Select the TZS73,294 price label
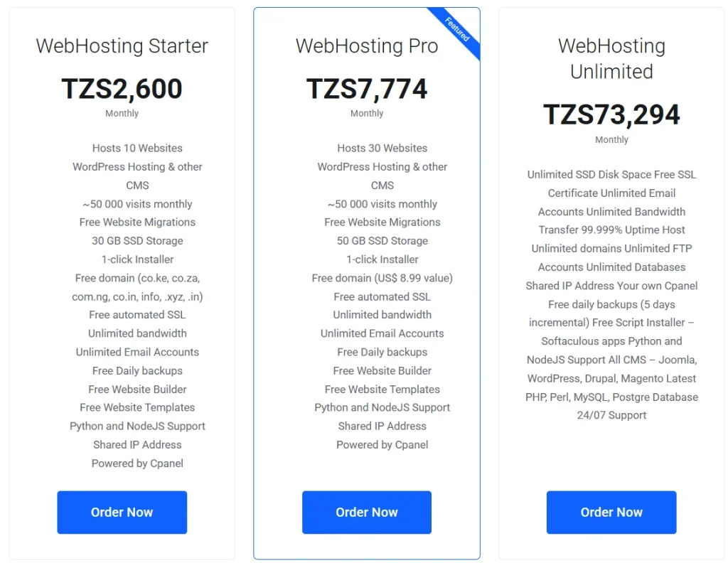 click(x=611, y=114)
